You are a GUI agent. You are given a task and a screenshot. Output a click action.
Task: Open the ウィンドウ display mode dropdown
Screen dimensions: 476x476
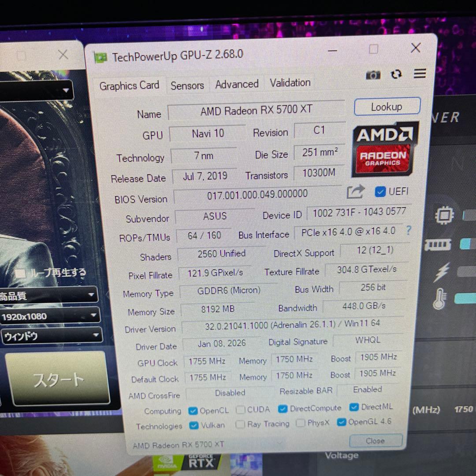click(x=51, y=336)
